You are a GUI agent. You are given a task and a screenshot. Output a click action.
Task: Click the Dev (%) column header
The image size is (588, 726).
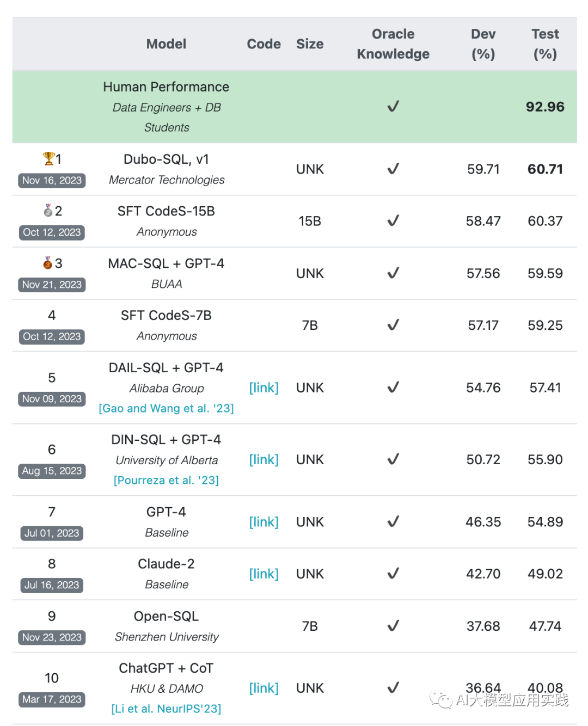click(x=483, y=44)
